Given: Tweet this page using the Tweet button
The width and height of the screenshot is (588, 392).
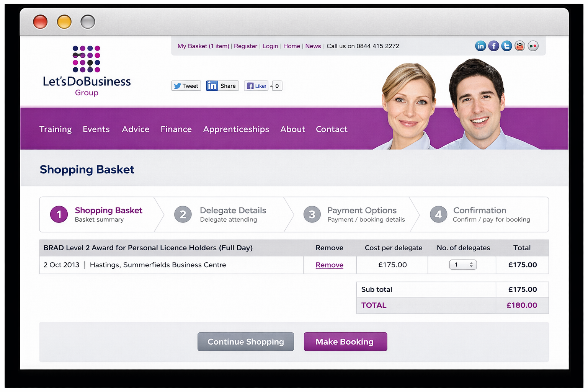Looking at the screenshot, I should [x=186, y=86].
